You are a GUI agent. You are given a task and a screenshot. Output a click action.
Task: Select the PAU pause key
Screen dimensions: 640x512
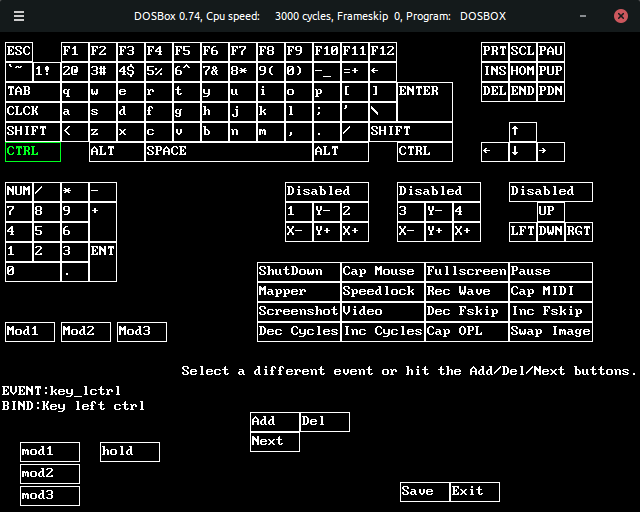tap(551, 52)
